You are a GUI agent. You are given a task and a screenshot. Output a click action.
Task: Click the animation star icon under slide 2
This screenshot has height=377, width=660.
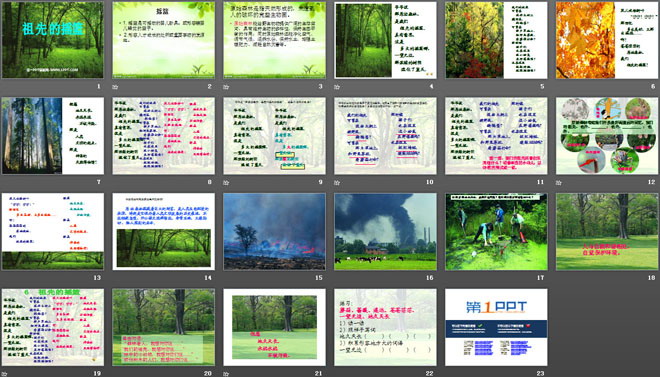coord(115,87)
